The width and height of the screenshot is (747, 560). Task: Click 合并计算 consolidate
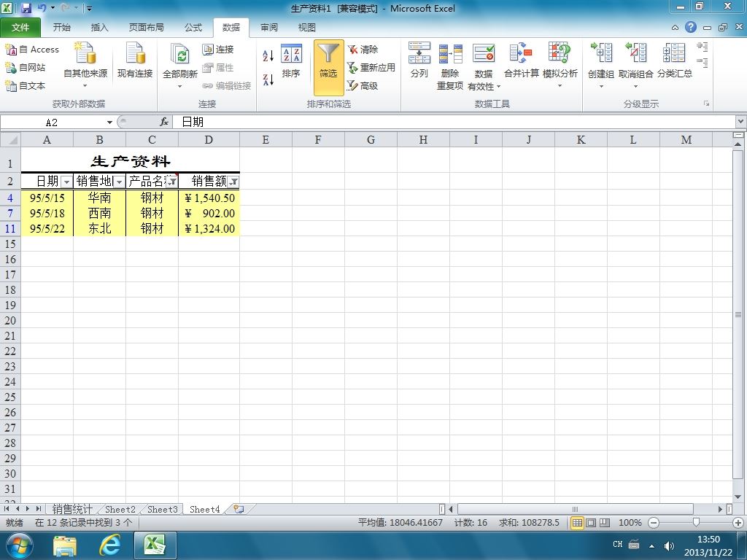521,60
